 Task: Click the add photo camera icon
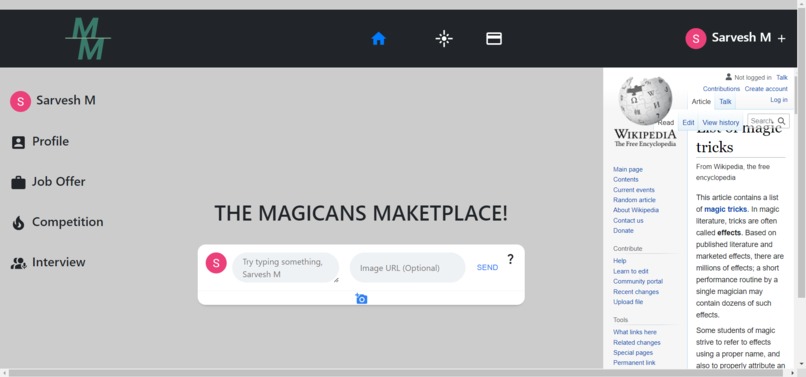(361, 298)
